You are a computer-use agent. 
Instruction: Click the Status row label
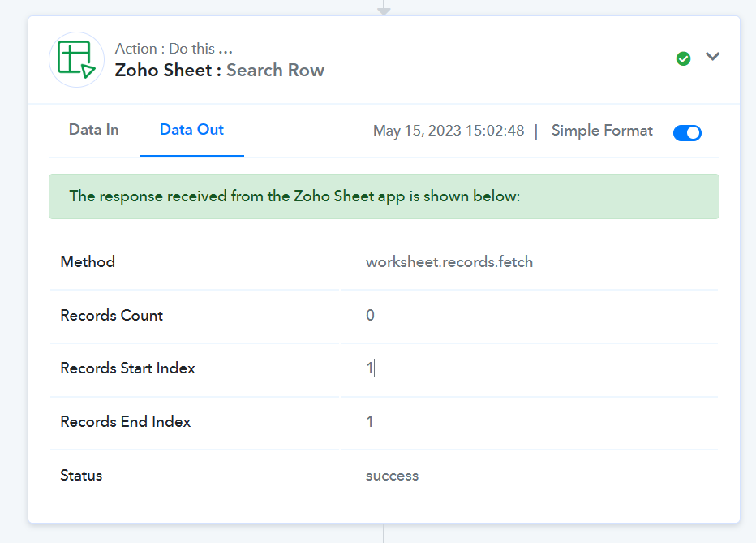click(x=81, y=476)
